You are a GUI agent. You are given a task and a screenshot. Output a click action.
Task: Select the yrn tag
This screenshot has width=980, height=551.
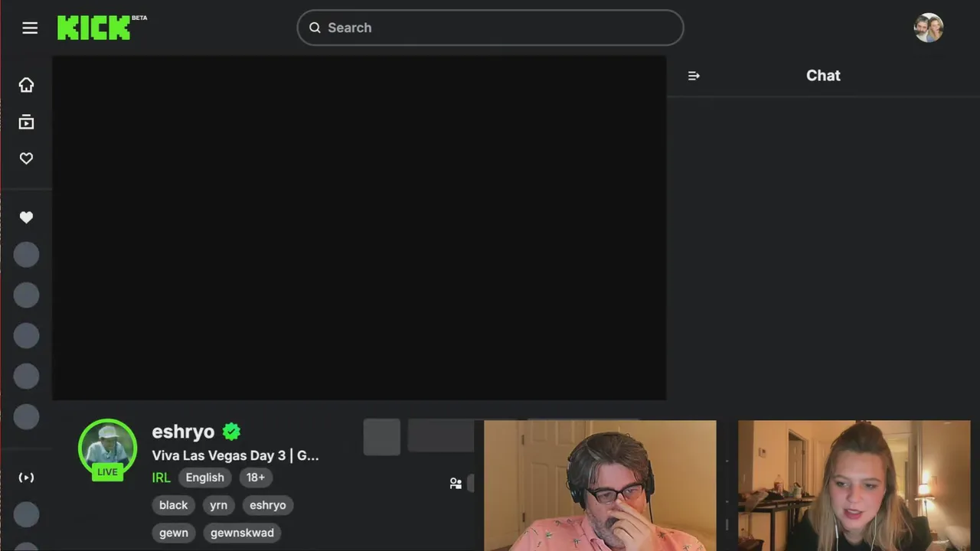pyautogui.click(x=219, y=505)
